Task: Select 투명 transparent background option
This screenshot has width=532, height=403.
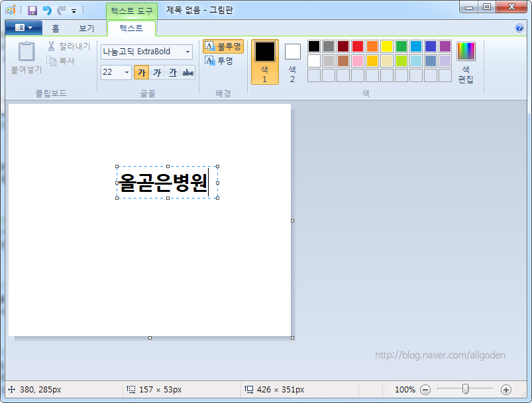Action: (219, 61)
